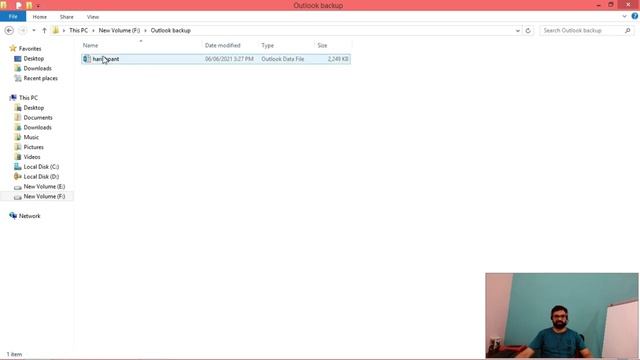
Task: Sort by Date modified column
Action: click(223, 45)
